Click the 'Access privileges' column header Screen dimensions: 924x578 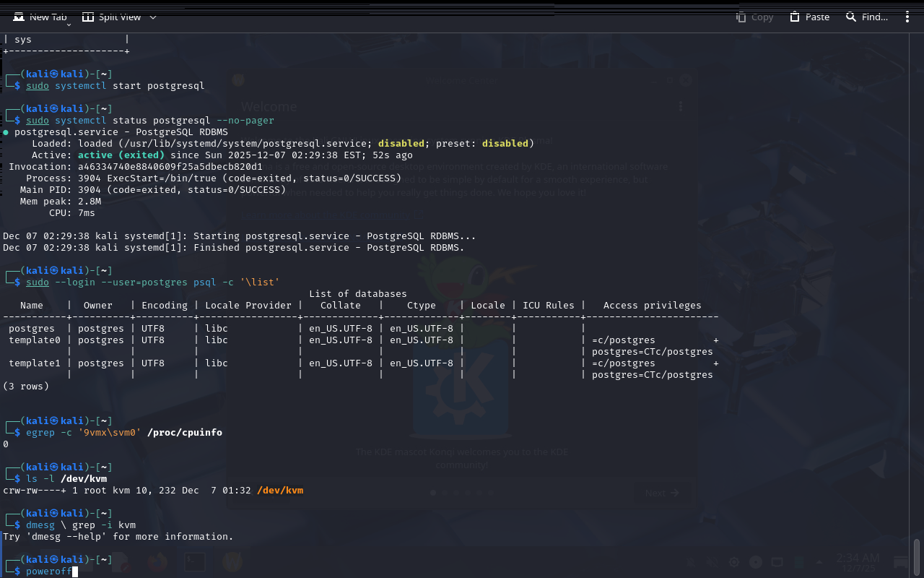pyautogui.click(x=653, y=306)
